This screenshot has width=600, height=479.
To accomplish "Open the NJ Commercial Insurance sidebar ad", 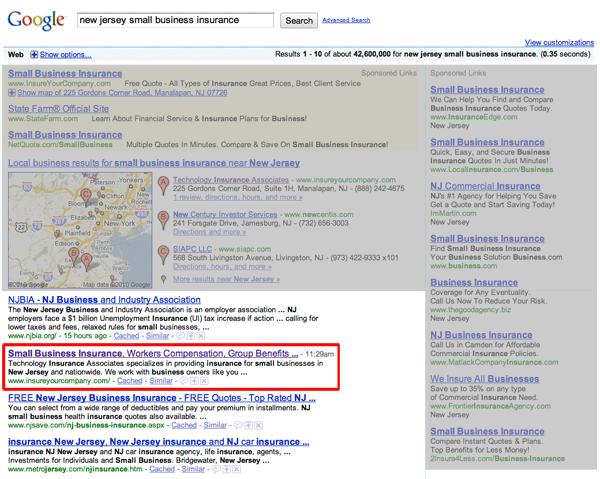I will [485, 186].
